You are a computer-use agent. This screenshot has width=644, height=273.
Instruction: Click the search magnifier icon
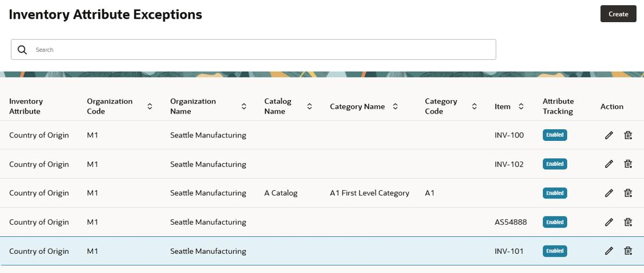tap(22, 49)
